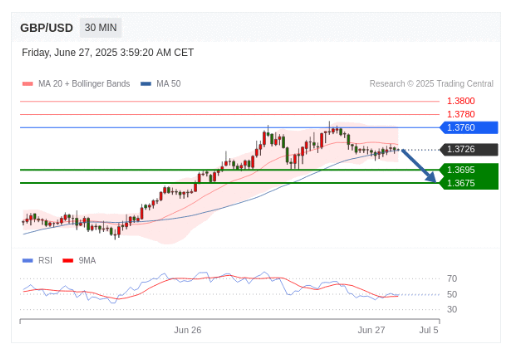Click the GBP/USD pair title

(x=47, y=28)
